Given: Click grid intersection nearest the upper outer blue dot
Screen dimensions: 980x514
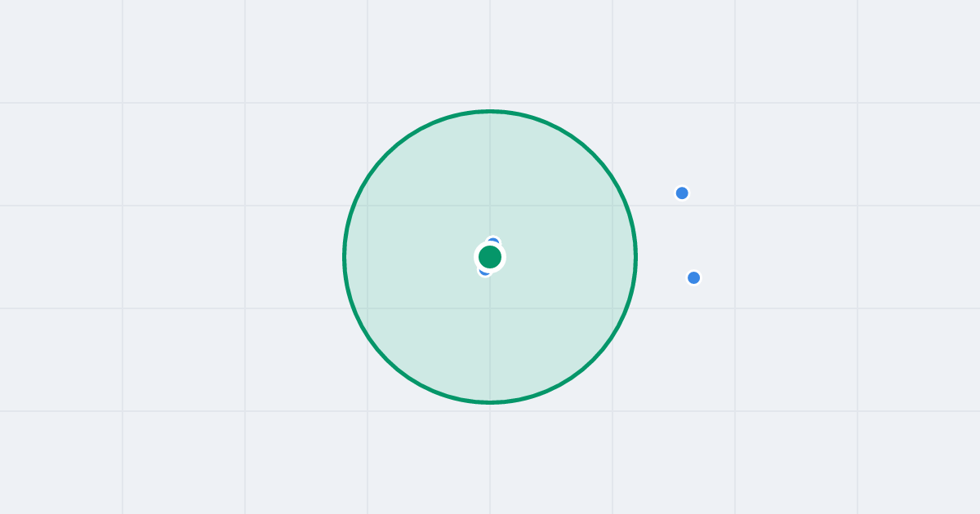Looking at the screenshot, I should pos(735,206).
